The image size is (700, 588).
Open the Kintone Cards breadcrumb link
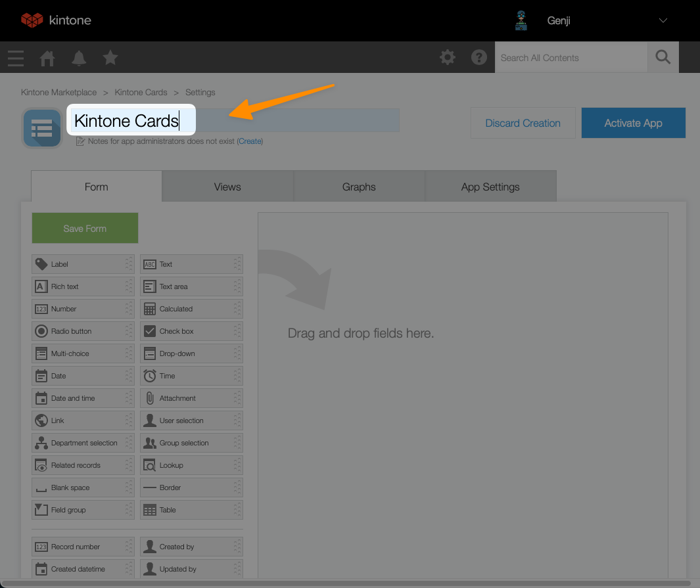(x=141, y=93)
